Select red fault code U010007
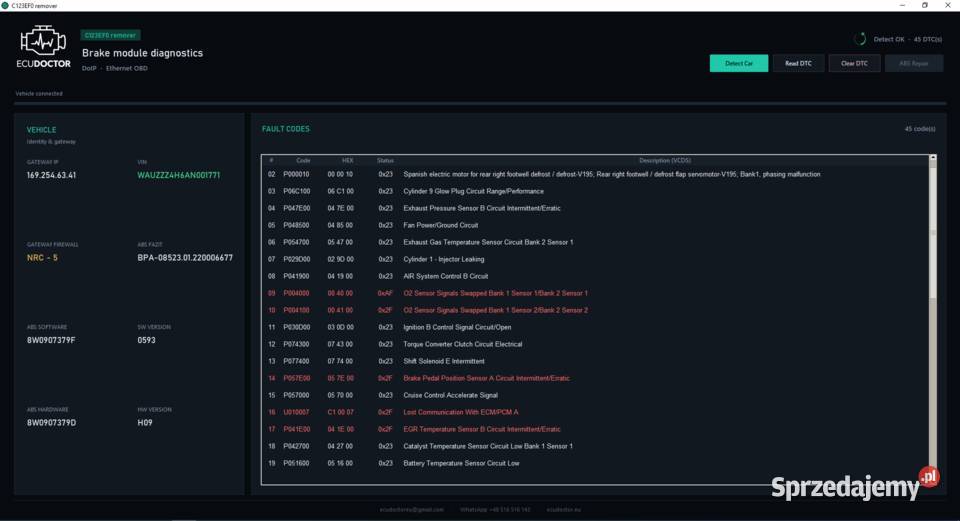Screen dimensions: 960x521 296,412
